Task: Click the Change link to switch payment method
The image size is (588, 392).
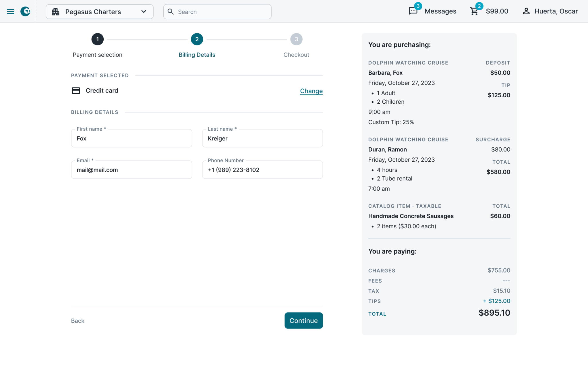Action: point(311,91)
